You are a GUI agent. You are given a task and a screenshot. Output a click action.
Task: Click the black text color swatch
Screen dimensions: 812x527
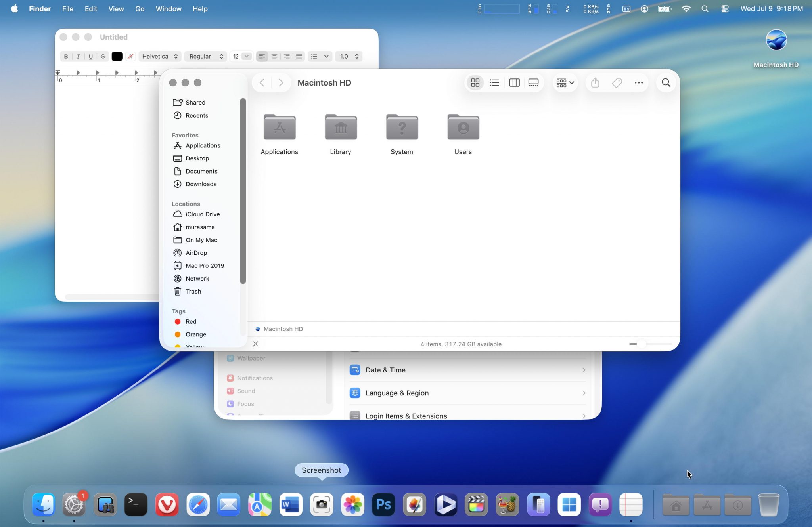point(117,56)
